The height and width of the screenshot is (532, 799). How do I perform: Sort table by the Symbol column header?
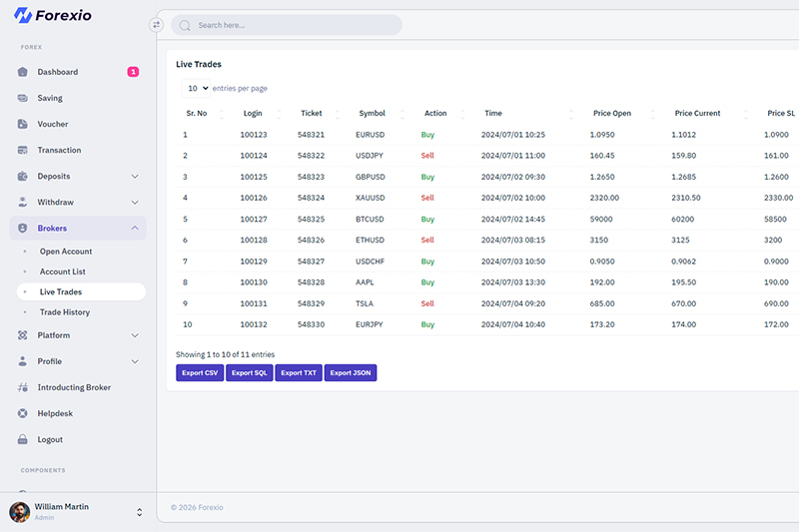coord(372,114)
